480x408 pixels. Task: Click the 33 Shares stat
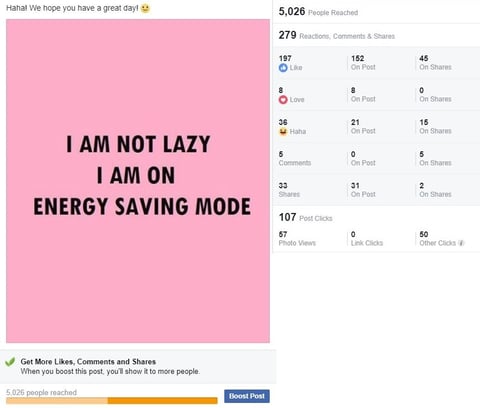click(x=289, y=190)
